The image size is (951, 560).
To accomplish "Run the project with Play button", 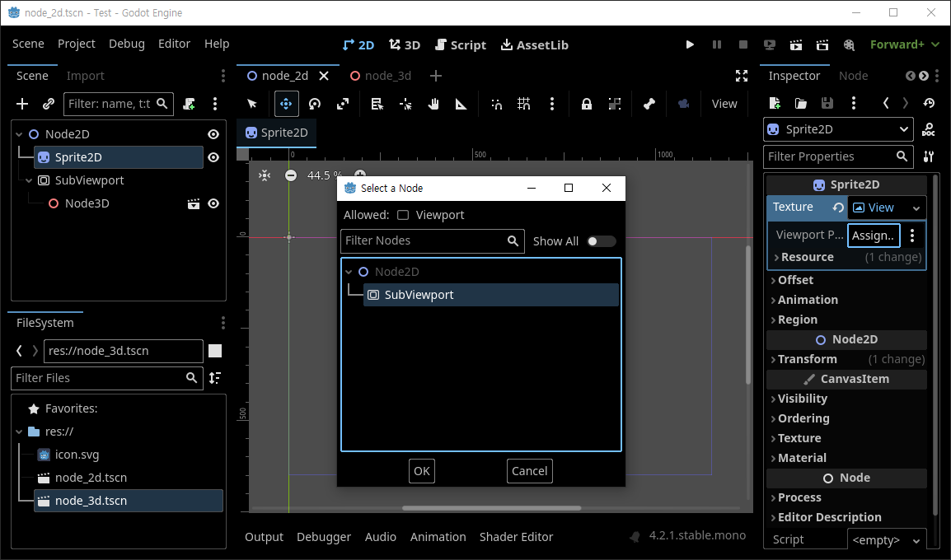I will [x=690, y=44].
